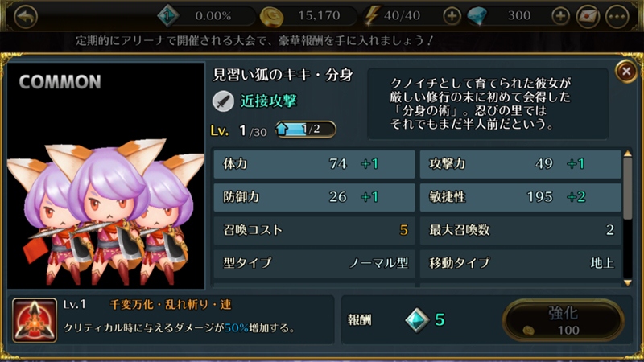Go back using the return arrow icon

[26, 16]
